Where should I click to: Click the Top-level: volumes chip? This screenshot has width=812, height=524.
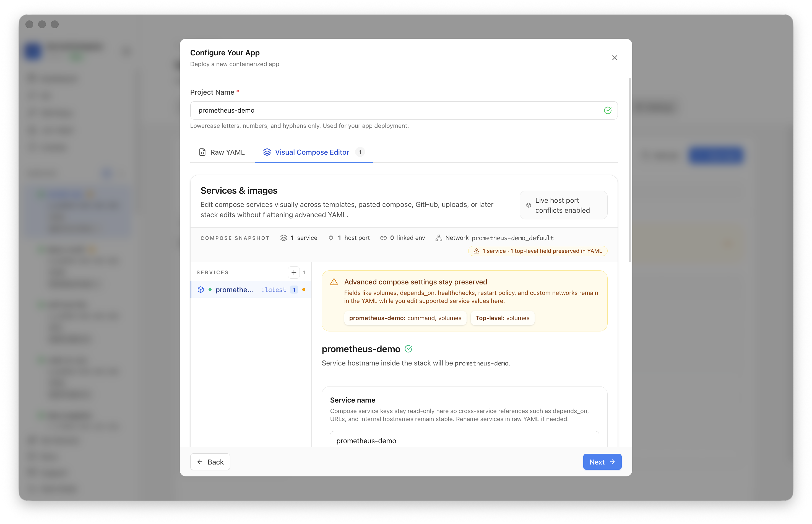tap(502, 318)
